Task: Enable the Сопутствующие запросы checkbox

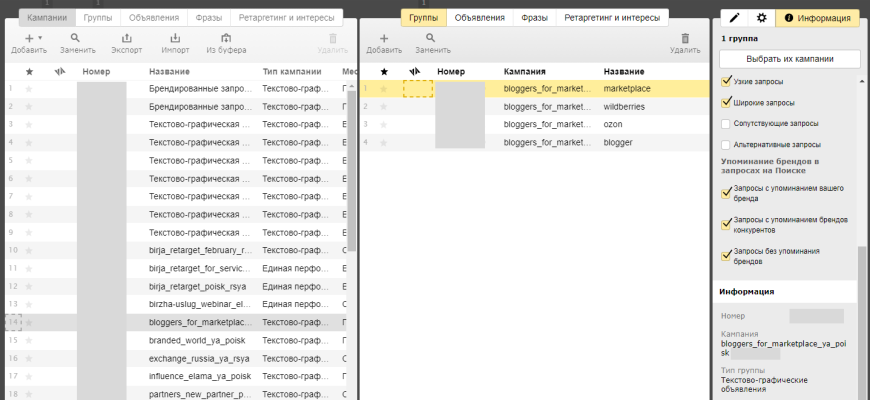Action: coord(727,124)
